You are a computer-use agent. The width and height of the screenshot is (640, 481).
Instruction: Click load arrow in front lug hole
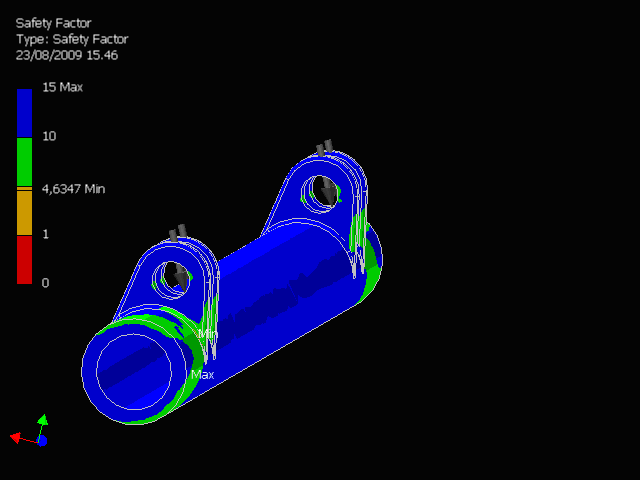pos(181,277)
